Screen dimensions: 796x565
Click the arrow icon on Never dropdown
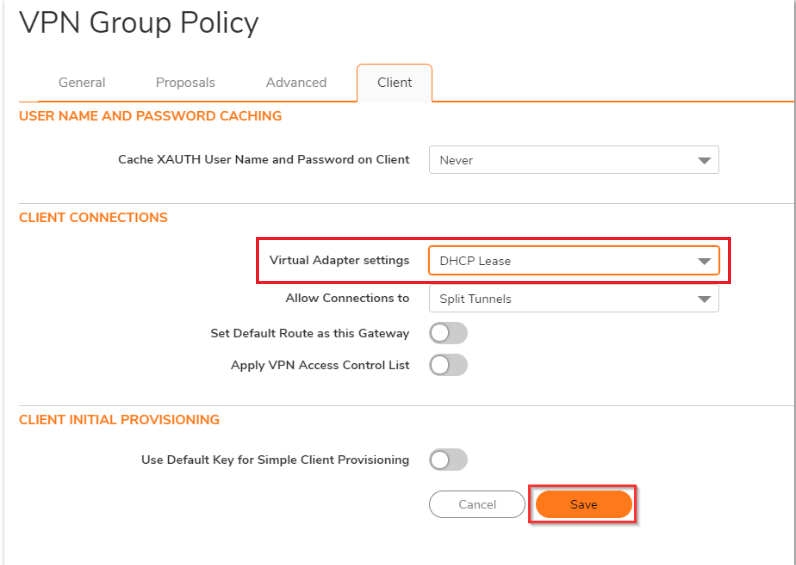[704, 160]
